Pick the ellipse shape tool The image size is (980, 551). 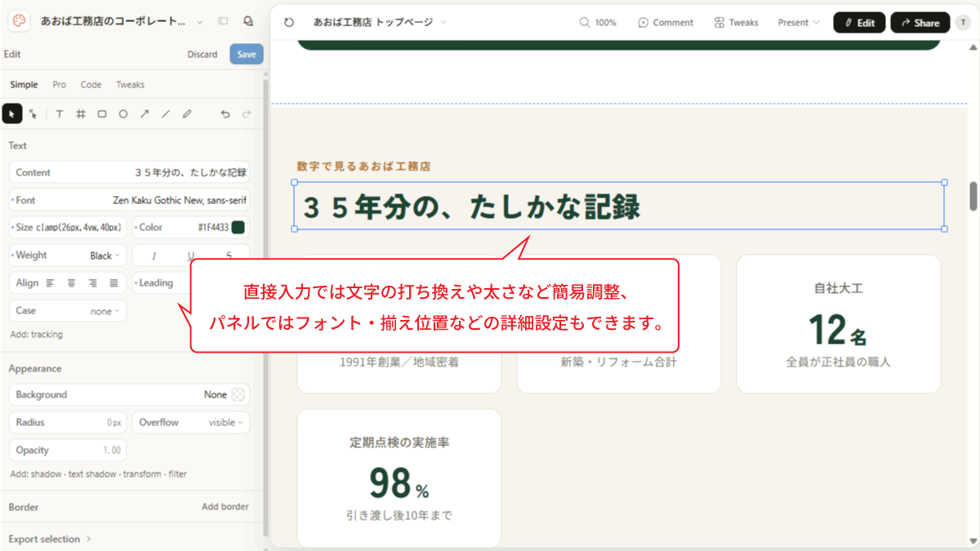click(123, 114)
